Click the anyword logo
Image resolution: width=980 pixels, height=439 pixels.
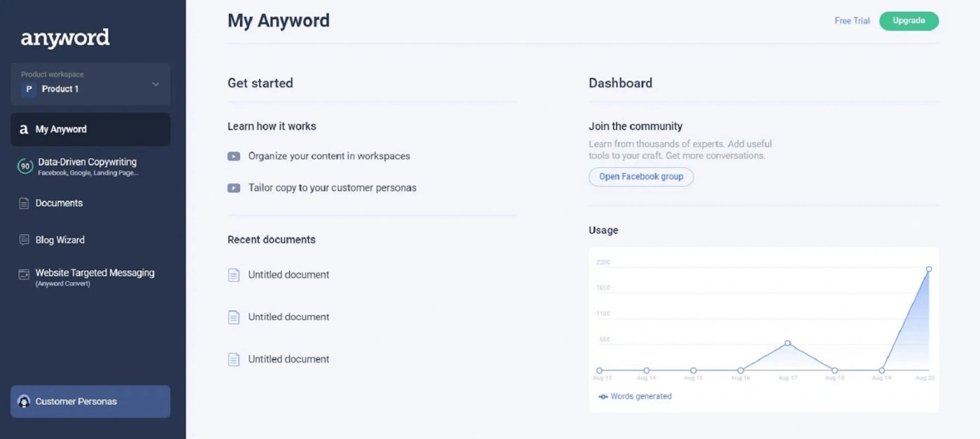[x=65, y=38]
